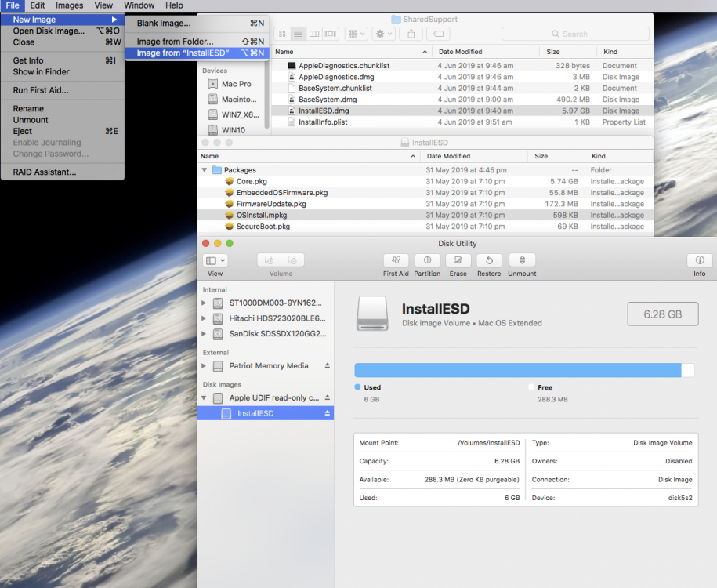This screenshot has width=717, height=588.
Task: Select the SanDisk SDSSDX120GG2 disk icon
Action: pyautogui.click(x=218, y=333)
